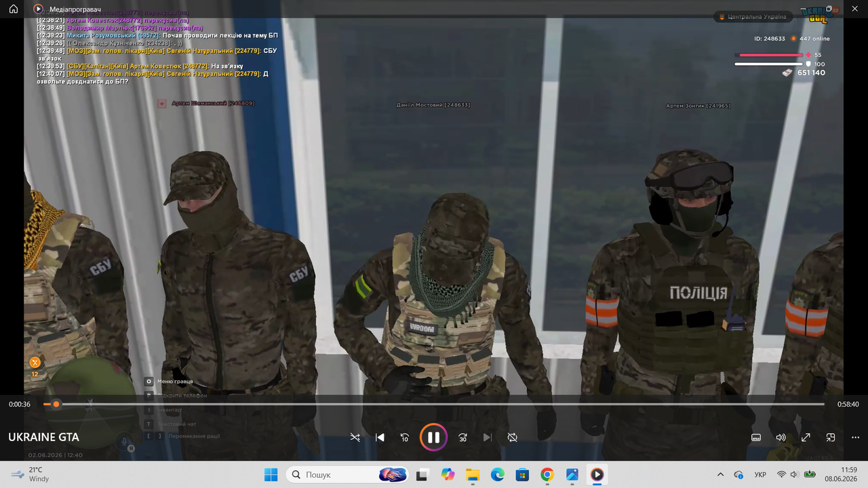The image size is (868, 488).
Task: Open the subtitles and captions options
Action: coord(756,437)
